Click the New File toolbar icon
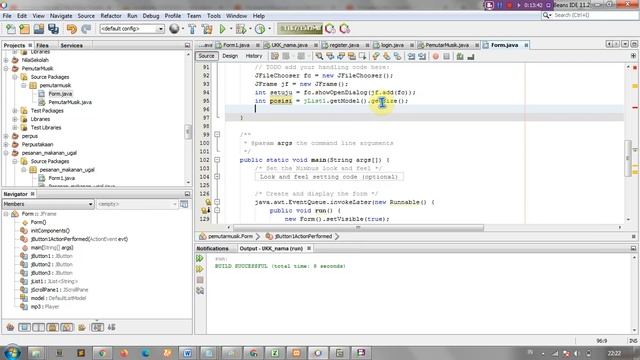 [x=11, y=29]
